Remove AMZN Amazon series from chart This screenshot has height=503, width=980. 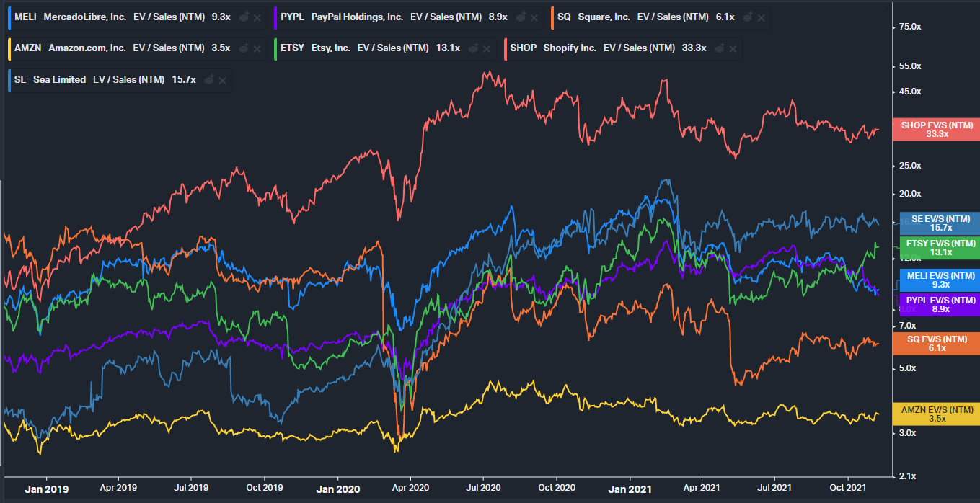[257, 49]
